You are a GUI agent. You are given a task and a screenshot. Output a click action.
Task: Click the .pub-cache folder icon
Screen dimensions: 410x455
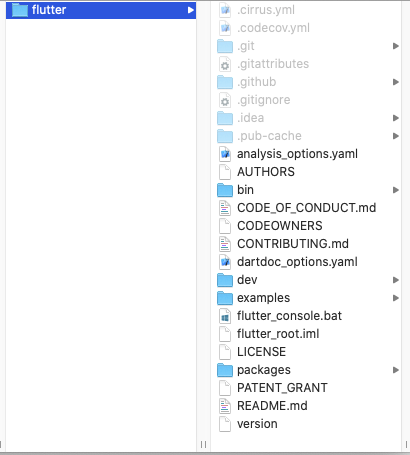coord(225,136)
